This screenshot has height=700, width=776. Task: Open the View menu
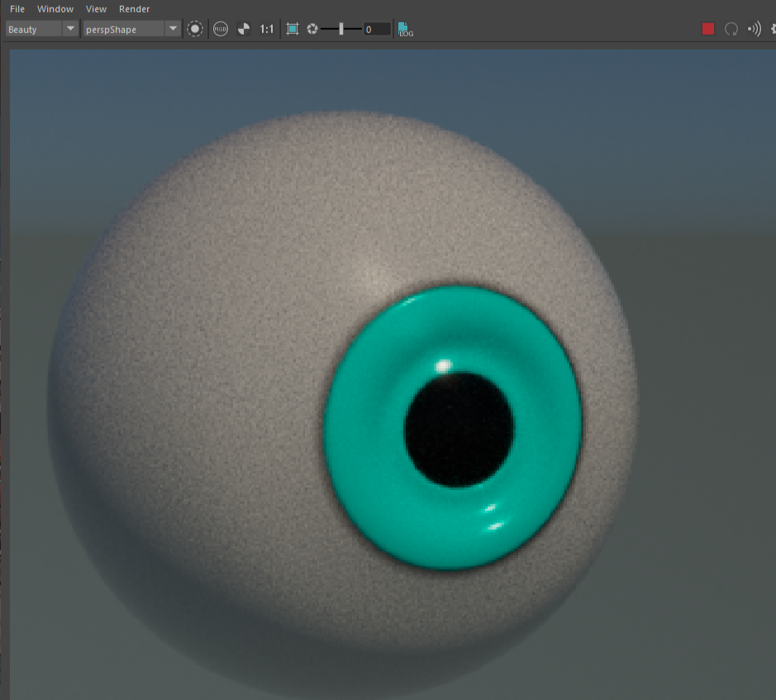[x=96, y=9]
